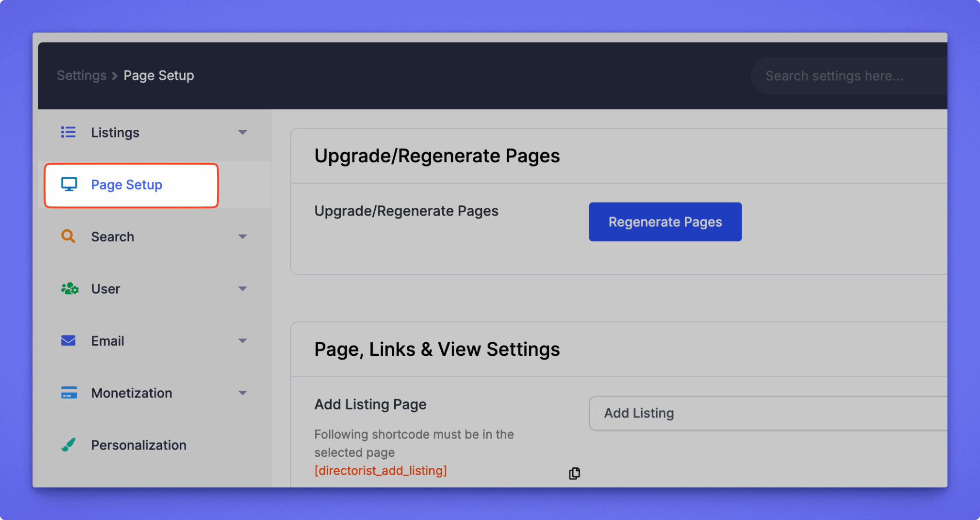
Task: Open the Personalization menu item
Action: pyautogui.click(x=139, y=445)
